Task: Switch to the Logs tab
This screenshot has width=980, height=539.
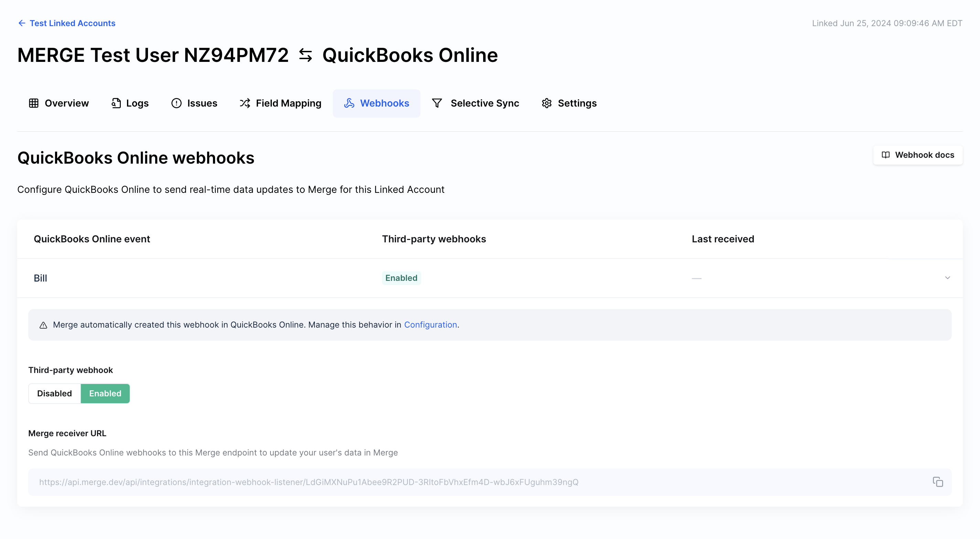Action: (137, 103)
